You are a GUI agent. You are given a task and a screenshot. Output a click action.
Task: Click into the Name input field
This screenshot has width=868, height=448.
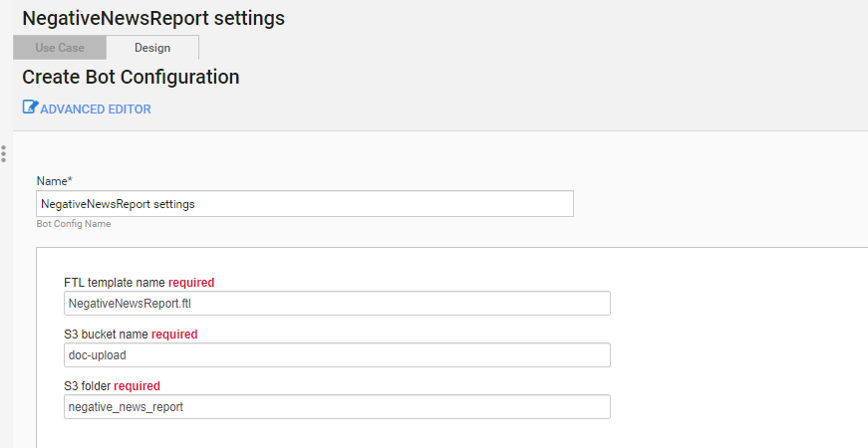[305, 204]
